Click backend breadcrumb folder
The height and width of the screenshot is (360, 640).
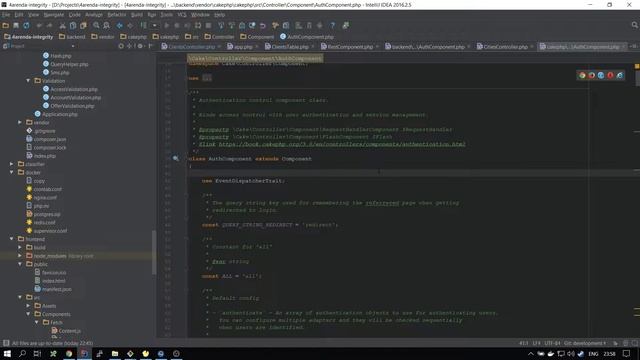pyautogui.click(x=72, y=37)
